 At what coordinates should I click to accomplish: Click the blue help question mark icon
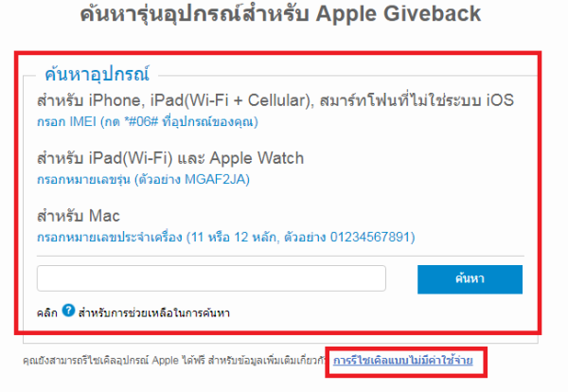[68, 311]
